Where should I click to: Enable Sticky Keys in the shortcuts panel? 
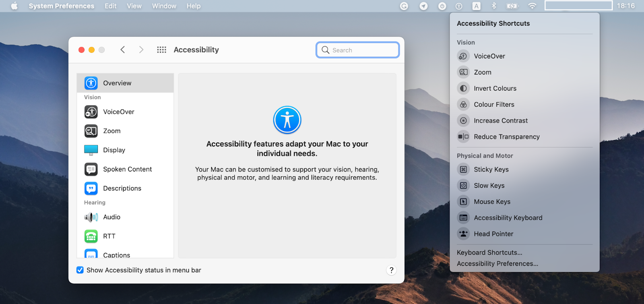[524, 170]
